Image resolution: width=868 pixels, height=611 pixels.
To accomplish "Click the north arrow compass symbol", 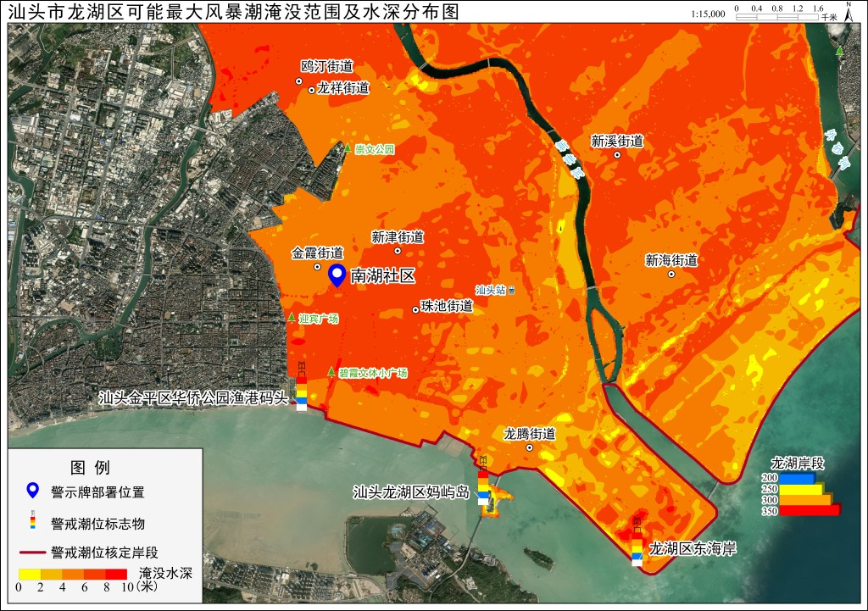I will coord(849,12).
